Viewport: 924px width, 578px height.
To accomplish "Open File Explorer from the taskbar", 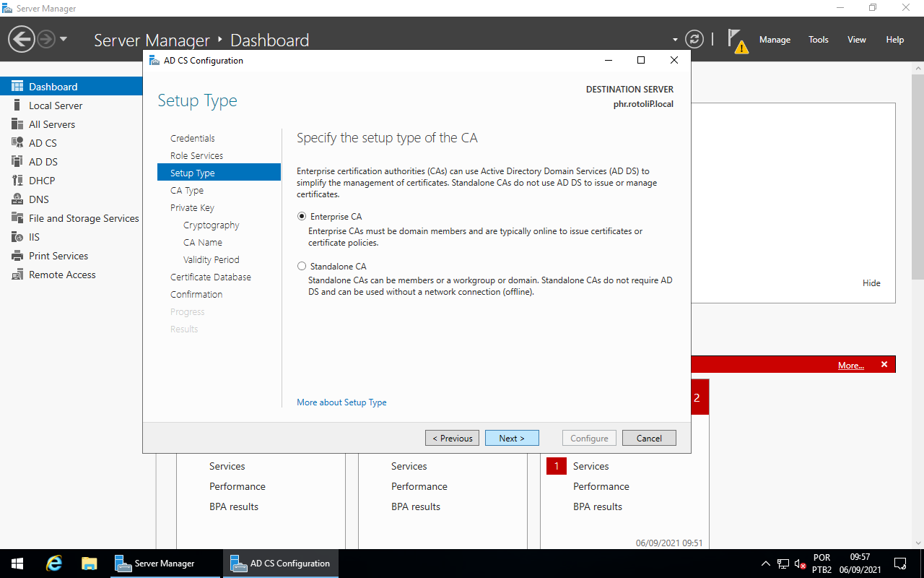I will coord(89,563).
